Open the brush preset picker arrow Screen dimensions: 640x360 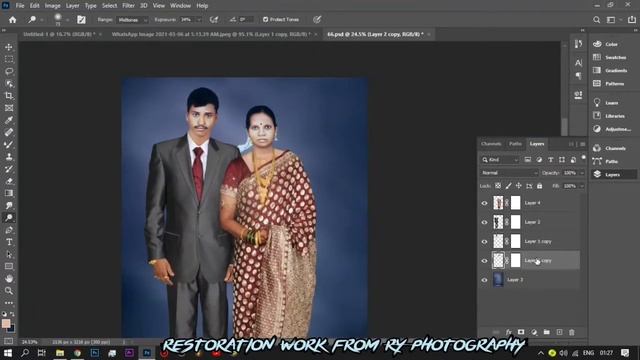pos(67,20)
